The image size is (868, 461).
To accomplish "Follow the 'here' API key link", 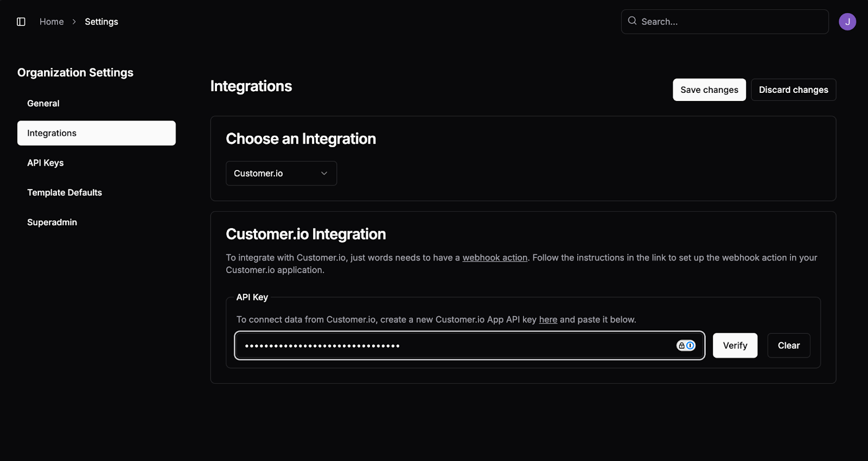I will click(x=548, y=320).
